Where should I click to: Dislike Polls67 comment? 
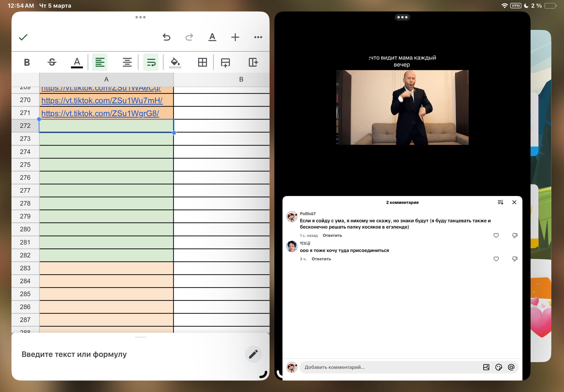(x=515, y=235)
